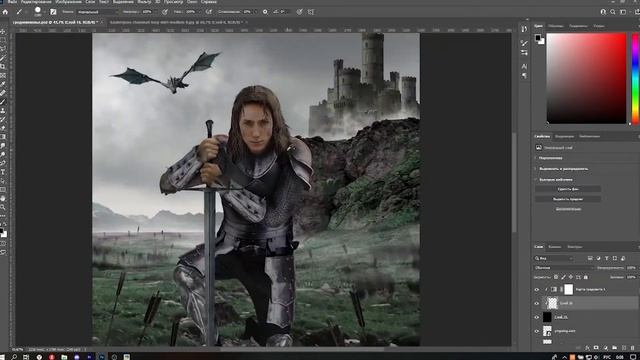Hide the smart object layer below Слой 15
This screenshot has height=360, width=640.
pyautogui.click(x=536, y=331)
